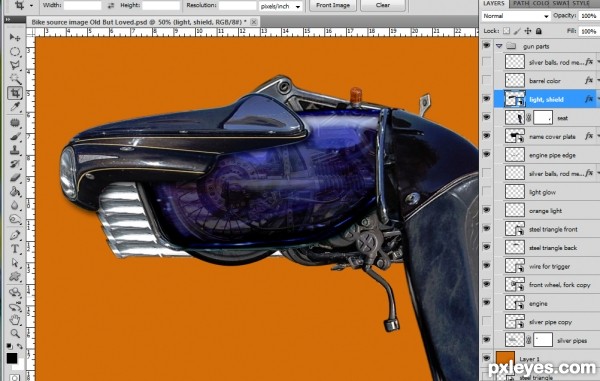Select the Elliptical Marquee tool
This screenshot has width=600, height=381.
click(x=15, y=51)
